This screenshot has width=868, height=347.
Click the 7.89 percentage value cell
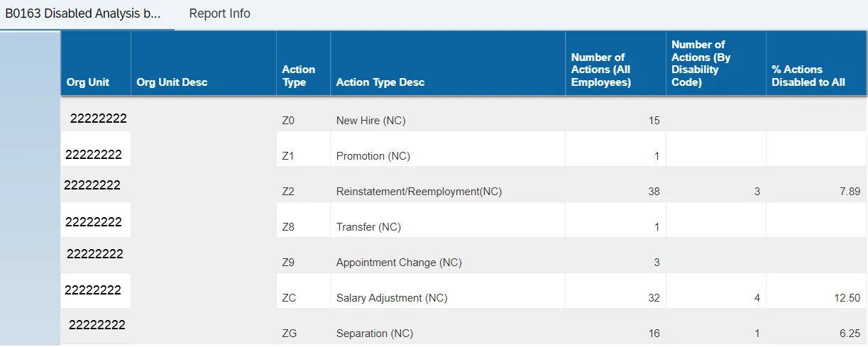(x=849, y=192)
